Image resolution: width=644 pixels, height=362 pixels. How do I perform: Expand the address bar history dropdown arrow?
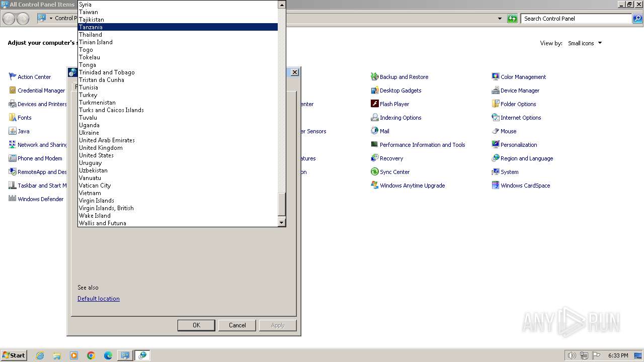[500, 19]
